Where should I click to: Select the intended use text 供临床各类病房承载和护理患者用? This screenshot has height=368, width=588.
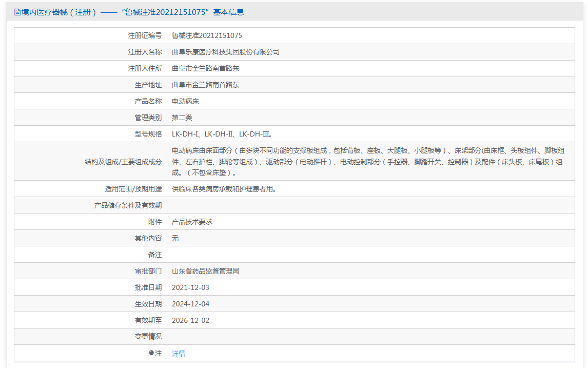pos(224,189)
